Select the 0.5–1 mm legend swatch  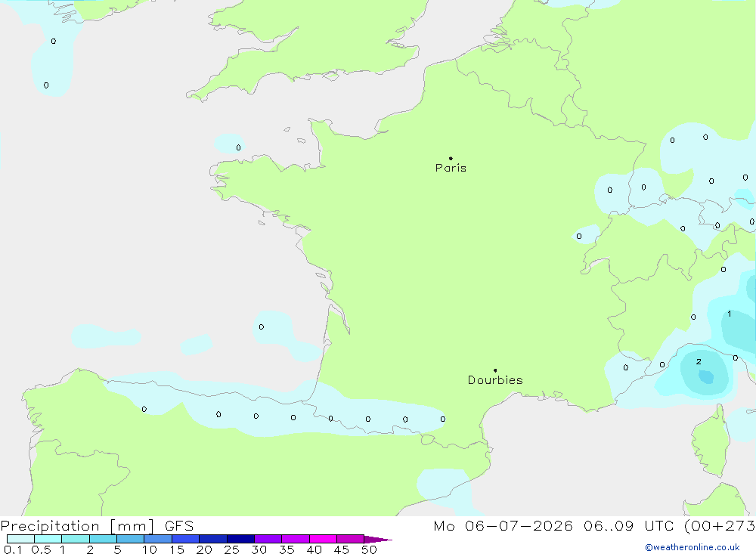[x=48, y=539]
